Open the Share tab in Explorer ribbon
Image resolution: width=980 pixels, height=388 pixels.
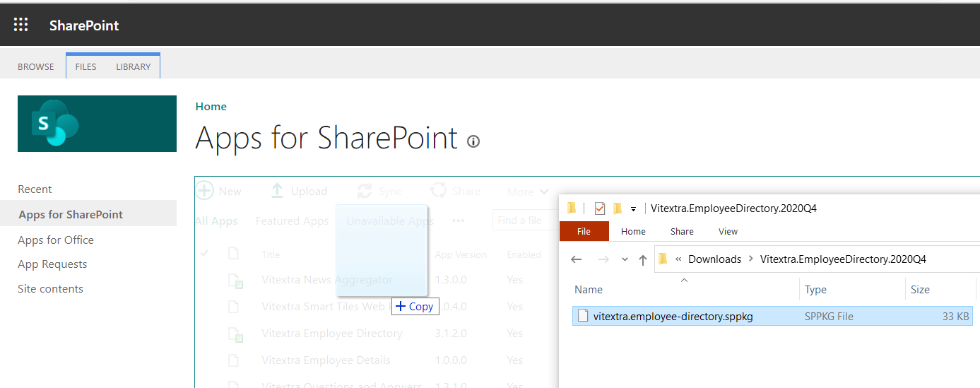(x=682, y=231)
